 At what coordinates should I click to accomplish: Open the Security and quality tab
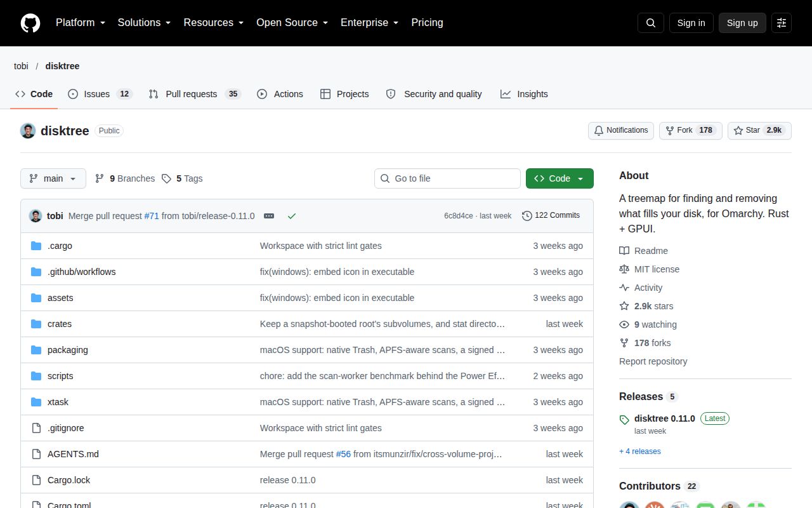[434, 94]
